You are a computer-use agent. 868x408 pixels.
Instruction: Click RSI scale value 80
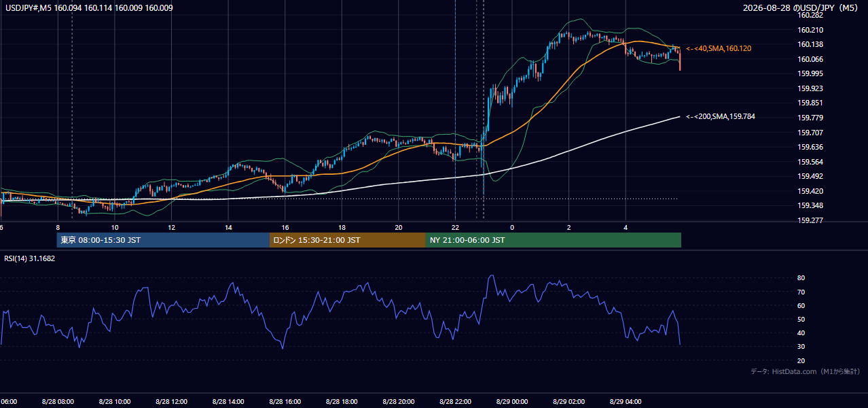(801, 278)
